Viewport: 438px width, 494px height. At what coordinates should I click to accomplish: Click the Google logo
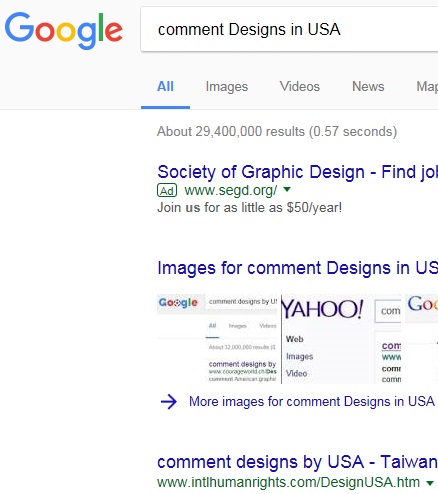coord(64,30)
